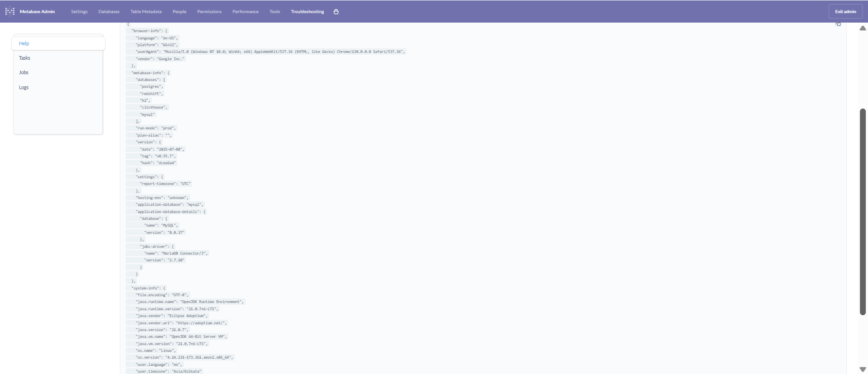
Task: Switch to the Performance section
Action: (x=245, y=12)
